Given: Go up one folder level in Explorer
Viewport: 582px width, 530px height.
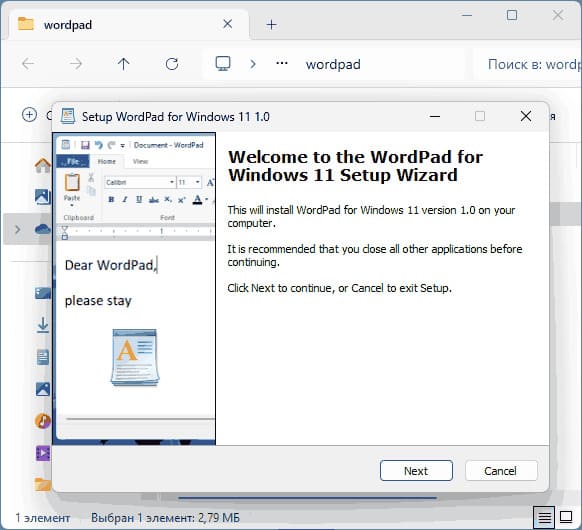Looking at the screenshot, I should click(x=123, y=64).
